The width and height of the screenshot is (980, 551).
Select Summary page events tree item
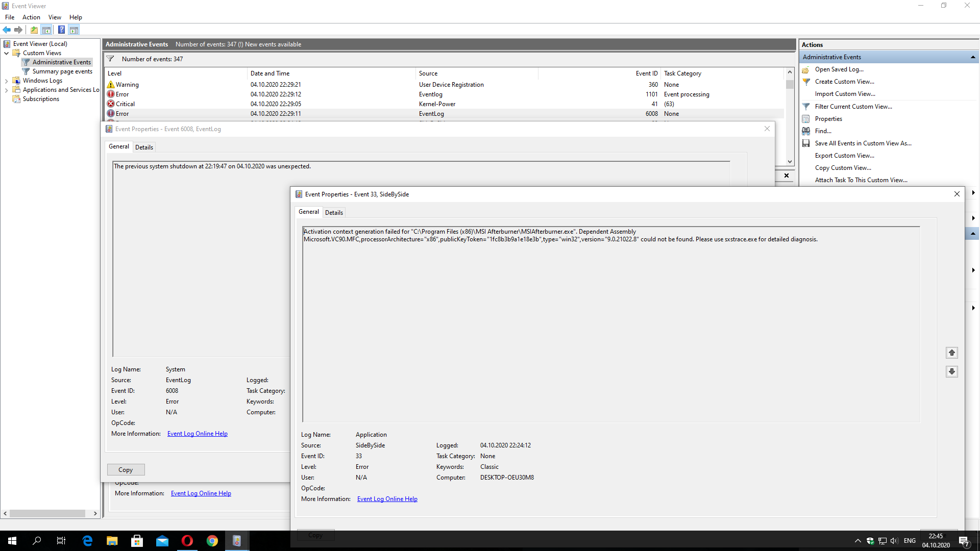(x=62, y=71)
